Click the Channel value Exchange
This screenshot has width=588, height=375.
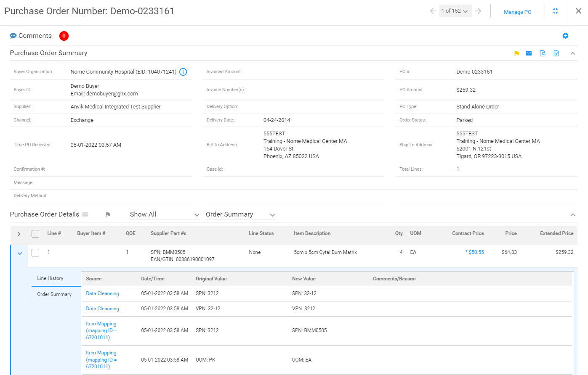tap(82, 120)
